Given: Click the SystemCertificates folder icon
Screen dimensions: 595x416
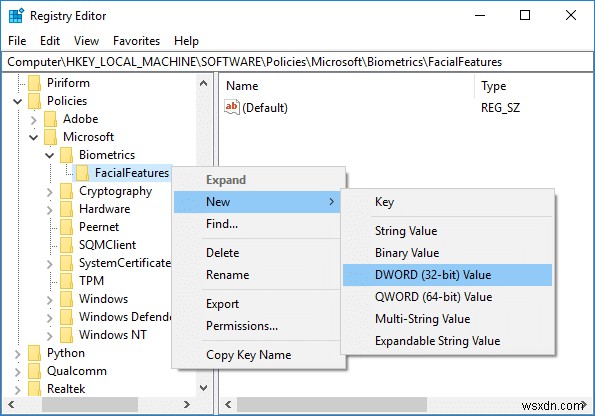Looking at the screenshot, I should pos(66,263).
